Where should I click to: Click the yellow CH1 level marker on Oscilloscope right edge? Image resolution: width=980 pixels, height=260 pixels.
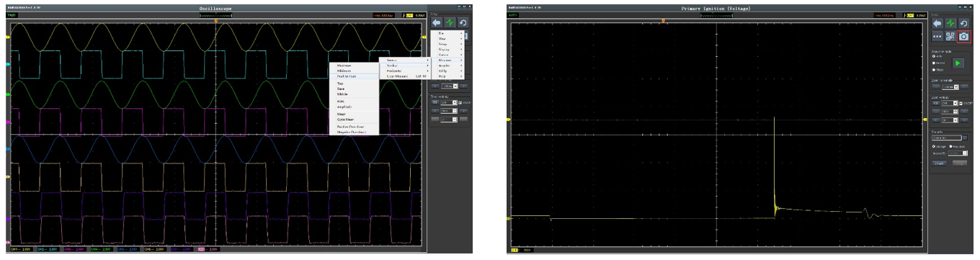tap(424, 37)
